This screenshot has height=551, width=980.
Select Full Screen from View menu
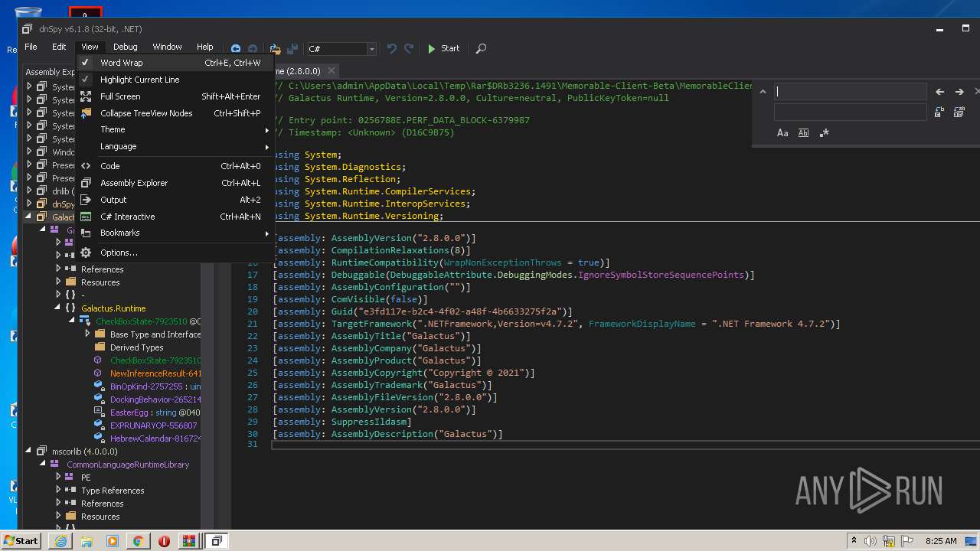pyautogui.click(x=175, y=96)
